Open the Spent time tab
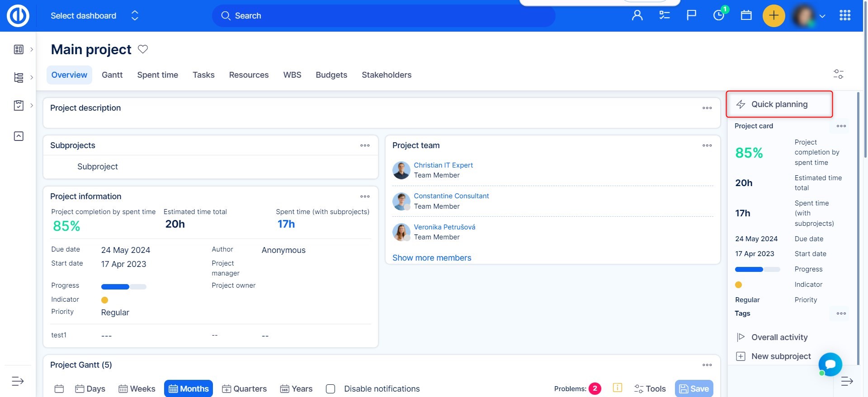The width and height of the screenshot is (868, 397). point(157,75)
